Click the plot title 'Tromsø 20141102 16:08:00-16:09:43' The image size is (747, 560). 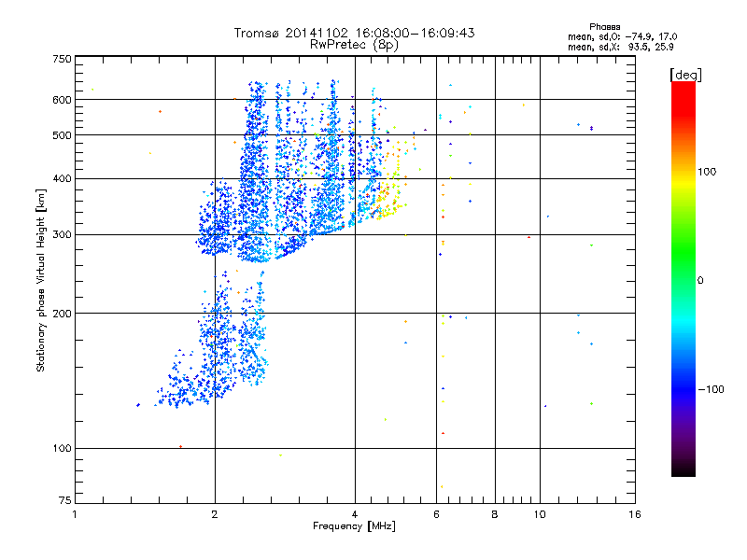point(354,33)
